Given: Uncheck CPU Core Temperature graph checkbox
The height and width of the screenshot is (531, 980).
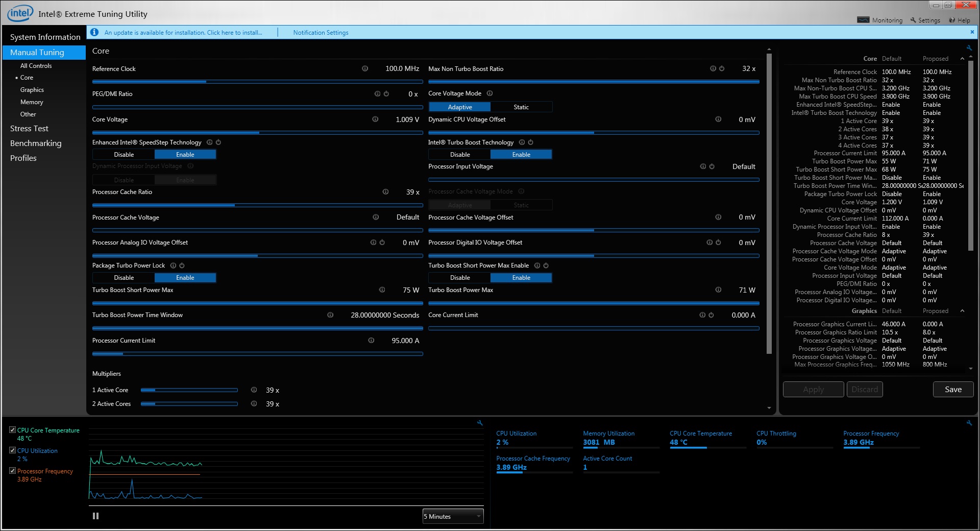Looking at the screenshot, I should pos(13,430).
